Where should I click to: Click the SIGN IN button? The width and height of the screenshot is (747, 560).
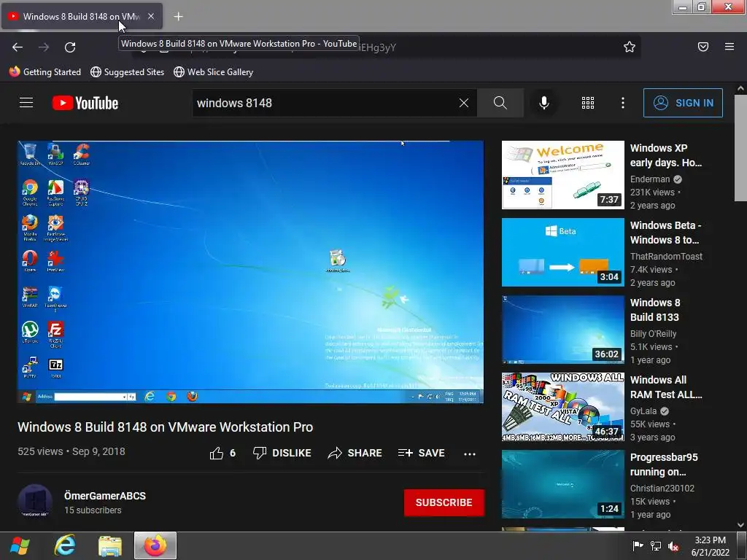683,103
